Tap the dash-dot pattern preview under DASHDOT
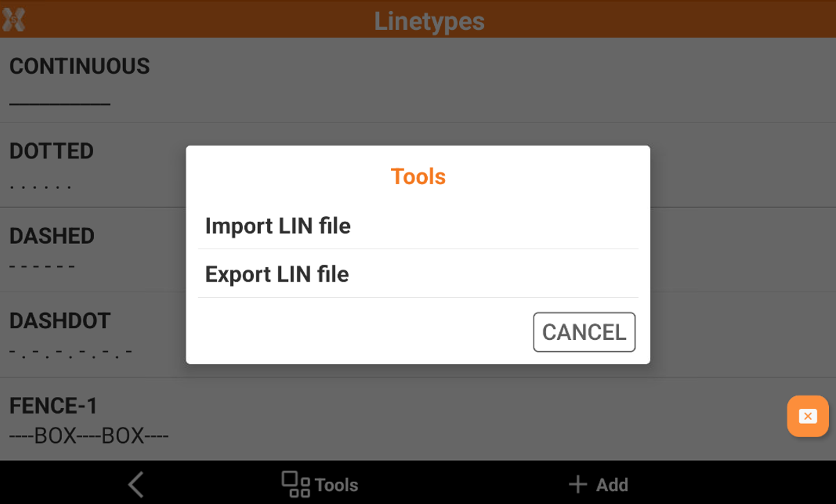This screenshot has height=504, width=836. pos(71,351)
